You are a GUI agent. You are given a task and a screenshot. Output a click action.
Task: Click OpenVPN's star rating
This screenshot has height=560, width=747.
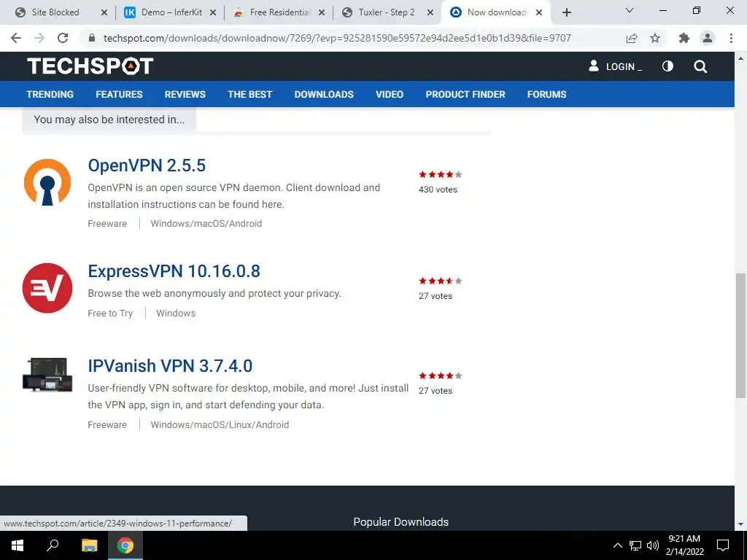pyautogui.click(x=441, y=174)
